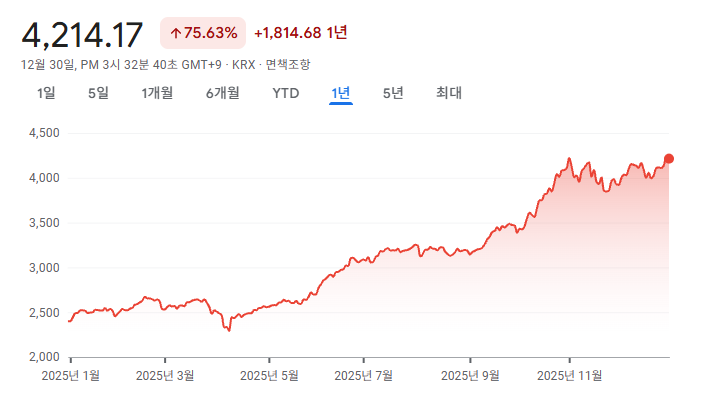Show the 최대 full history range
This screenshot has width=713, height=401.
pos(449,94)
